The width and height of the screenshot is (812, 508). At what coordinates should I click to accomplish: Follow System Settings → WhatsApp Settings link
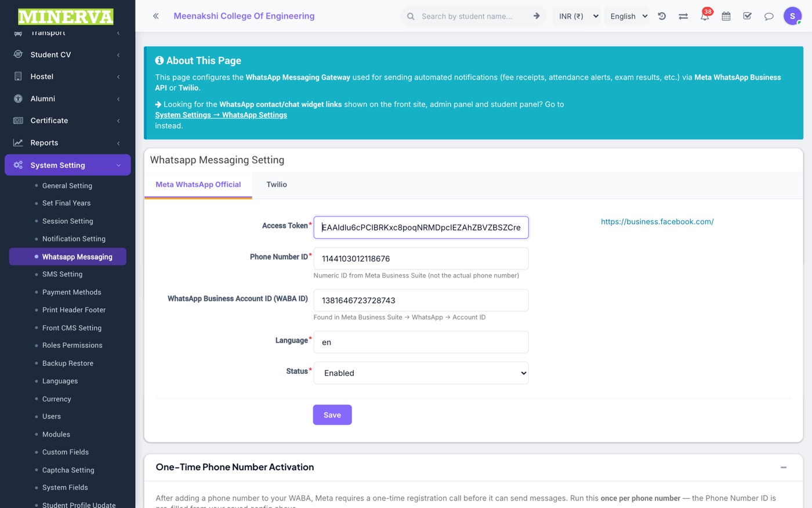click(221, 115)
